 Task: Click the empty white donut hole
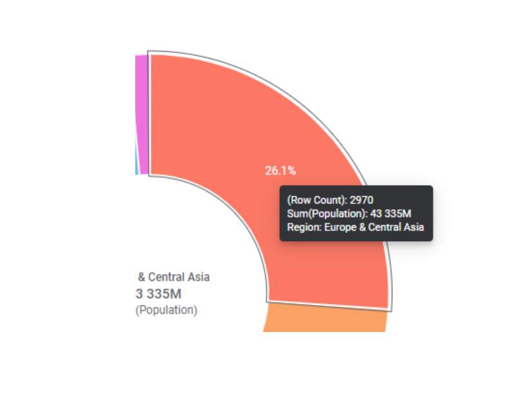click(190, 231)
